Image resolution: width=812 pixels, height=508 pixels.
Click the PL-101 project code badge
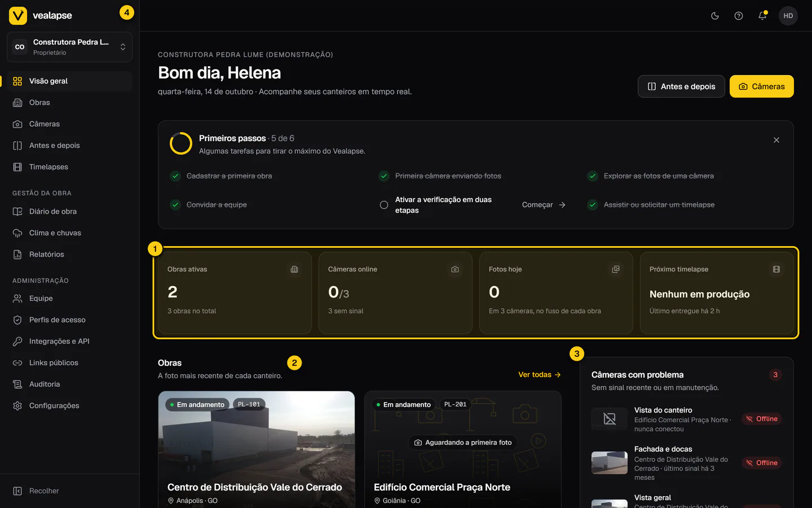click(249, 405)
